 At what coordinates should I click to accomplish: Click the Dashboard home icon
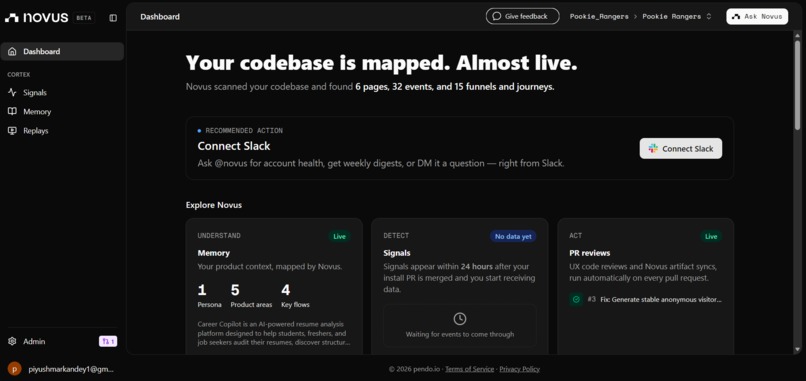click(x=12, y=51)
